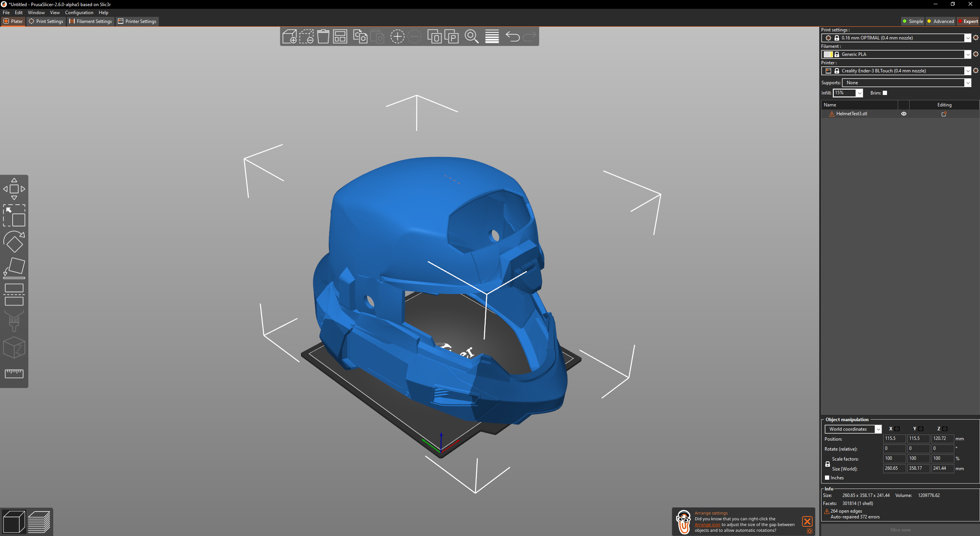
Task: Switch to Filament Settings tab
Action: click(x=91, y=21)
